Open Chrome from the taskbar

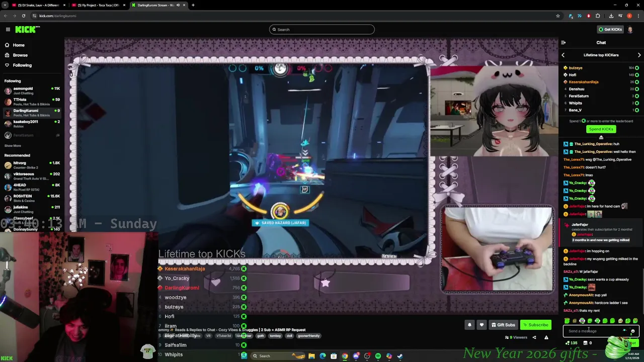[x=345, y=356]
